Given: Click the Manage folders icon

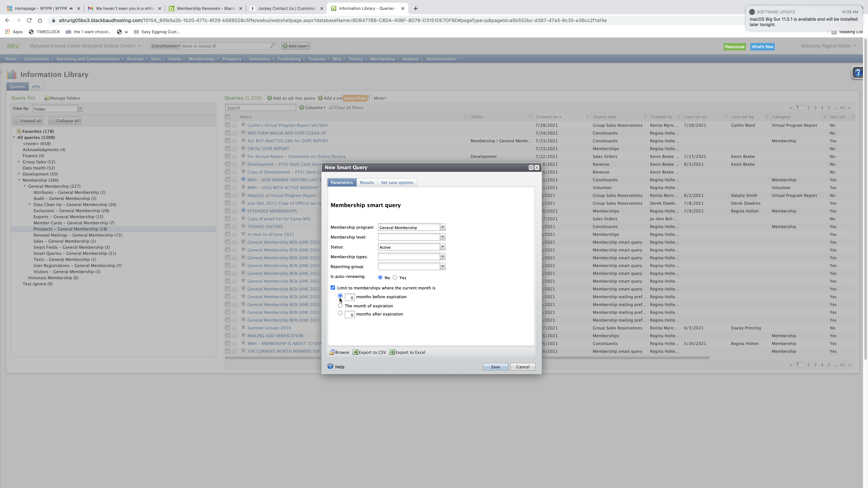Looking at the screenshot, I should coord(47,98).
